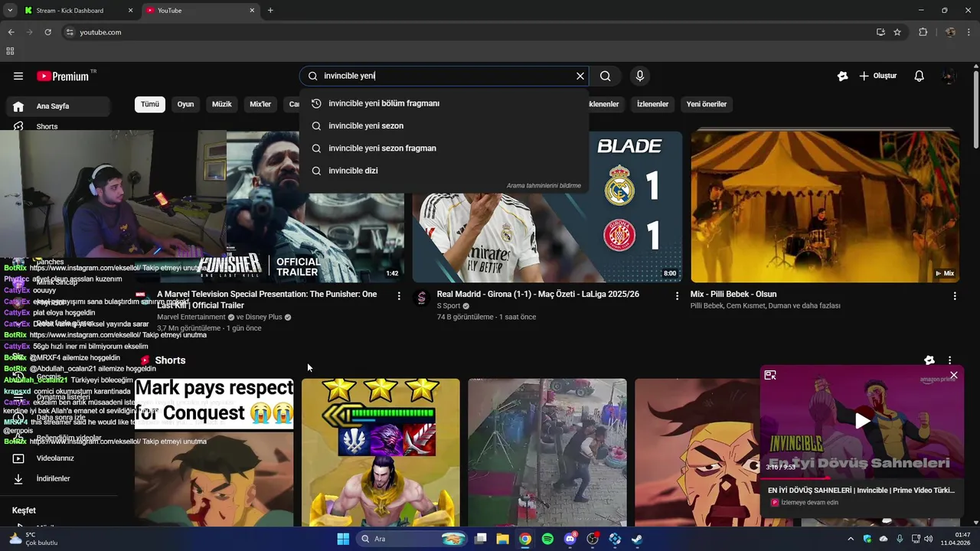Click the Mix - Pilli Bebek - Olsun title
980x551 pixels.
pyautogui.click(x=733, y=294)
